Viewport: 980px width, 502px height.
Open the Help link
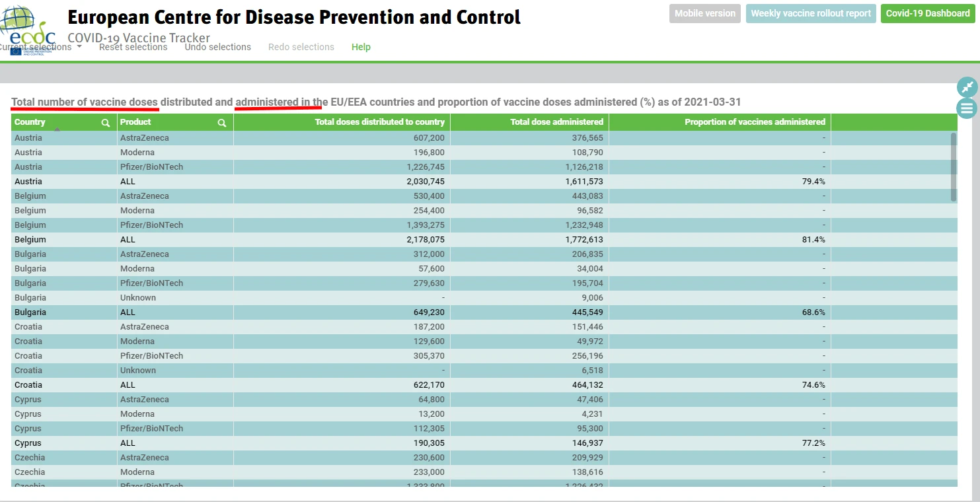pos(361,47)
